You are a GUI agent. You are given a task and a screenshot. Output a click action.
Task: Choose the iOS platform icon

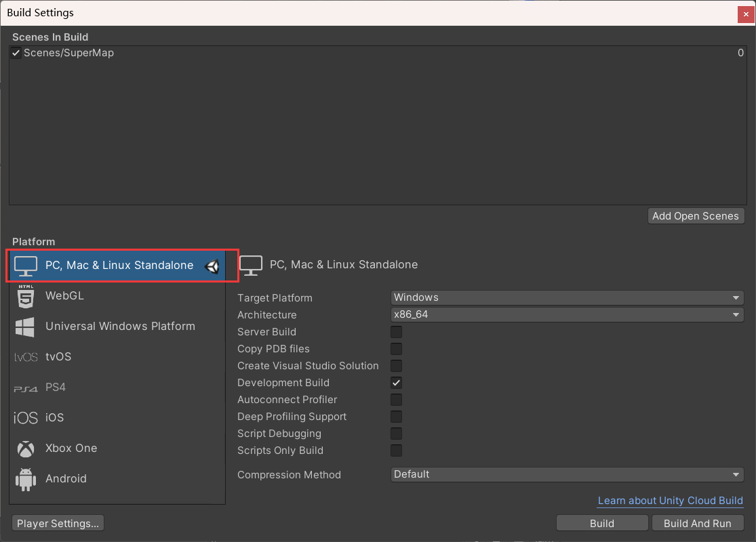(26, 418)
